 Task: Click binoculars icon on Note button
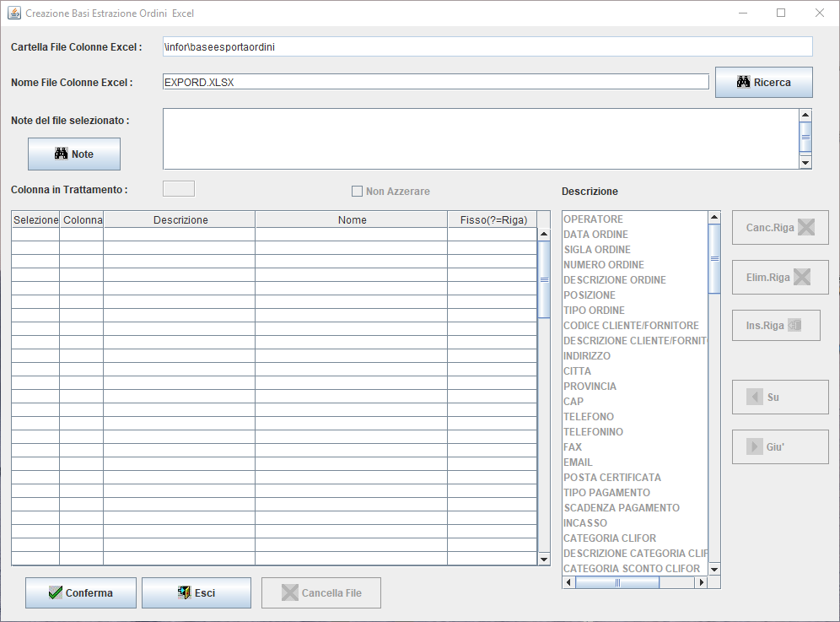[x=61, y=154]
